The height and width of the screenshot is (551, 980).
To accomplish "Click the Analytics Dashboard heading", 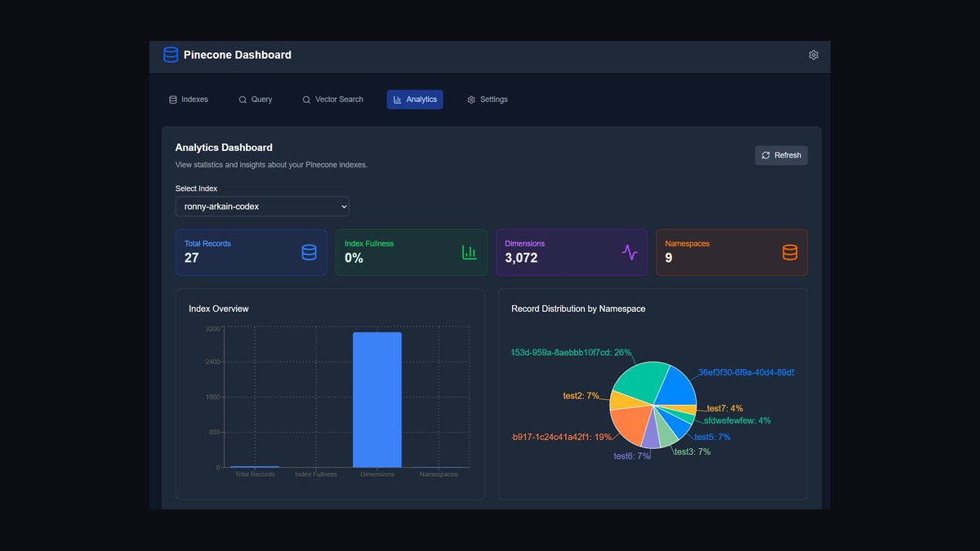I will coord(224,148).
